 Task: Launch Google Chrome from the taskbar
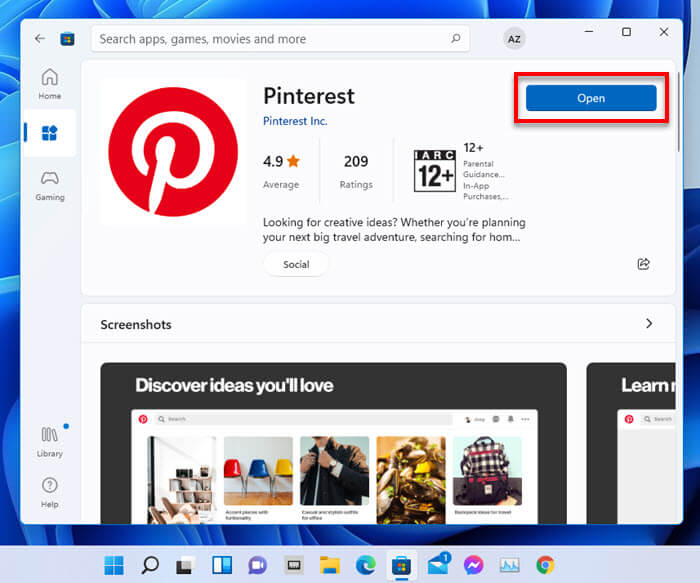[545, 565]
